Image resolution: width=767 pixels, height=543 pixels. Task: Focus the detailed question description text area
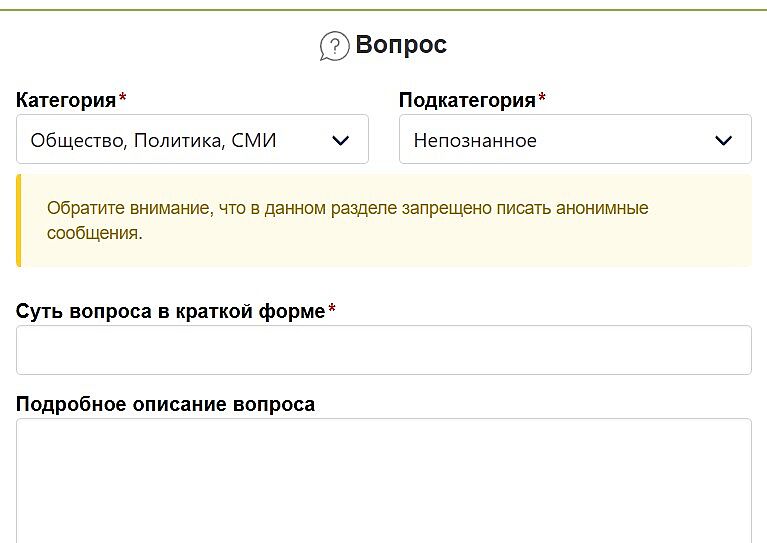click(383, 480)
